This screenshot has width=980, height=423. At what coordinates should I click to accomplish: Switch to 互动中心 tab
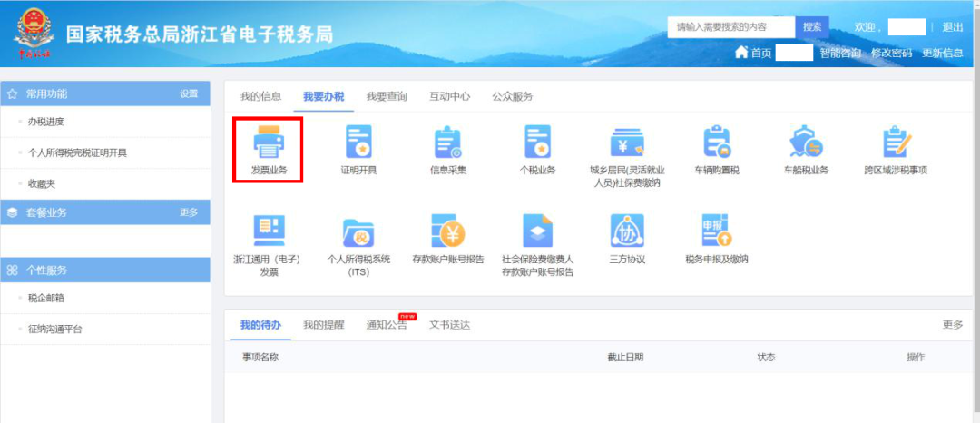[449, 96]
